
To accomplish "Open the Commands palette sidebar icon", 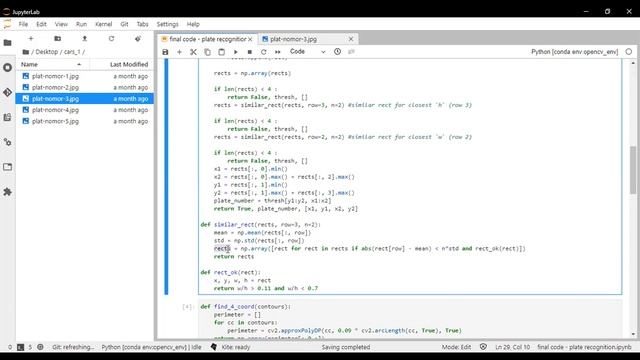I will coord(7,117).
